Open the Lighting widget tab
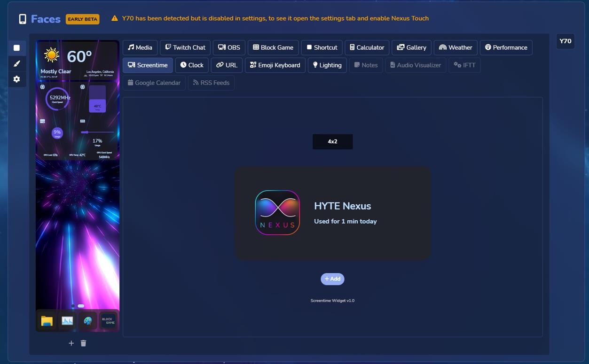 click(327, 65)
